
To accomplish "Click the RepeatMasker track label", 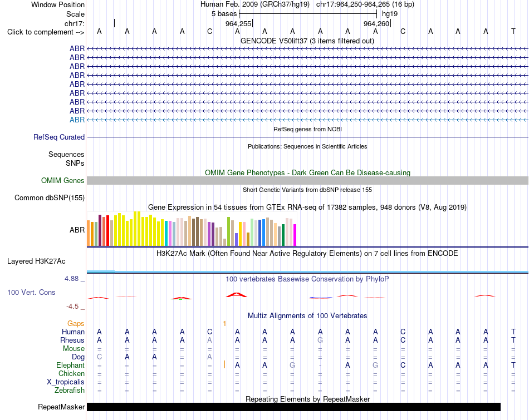I will tap(61, 407).
